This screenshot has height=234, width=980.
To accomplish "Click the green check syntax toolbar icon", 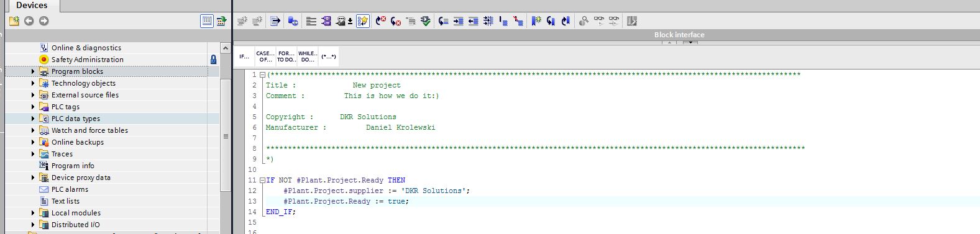I will (426, 21).
